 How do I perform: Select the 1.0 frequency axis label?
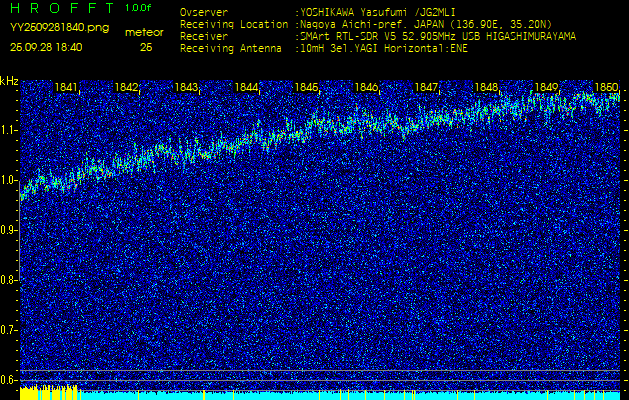pos(9,180)
